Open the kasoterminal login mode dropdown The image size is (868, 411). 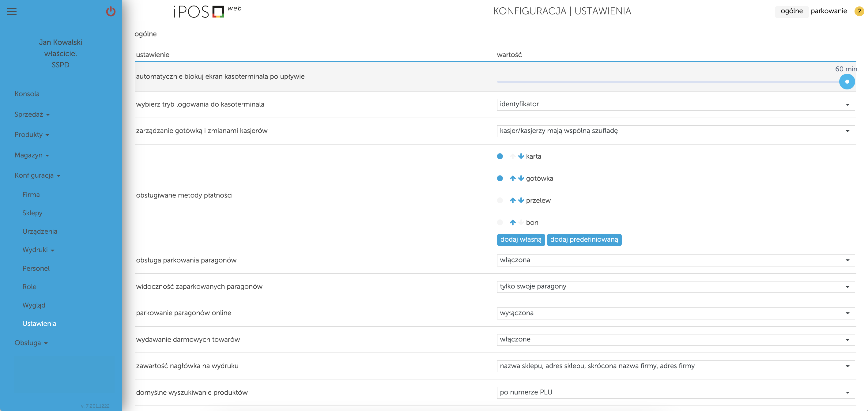pos(675,104)
